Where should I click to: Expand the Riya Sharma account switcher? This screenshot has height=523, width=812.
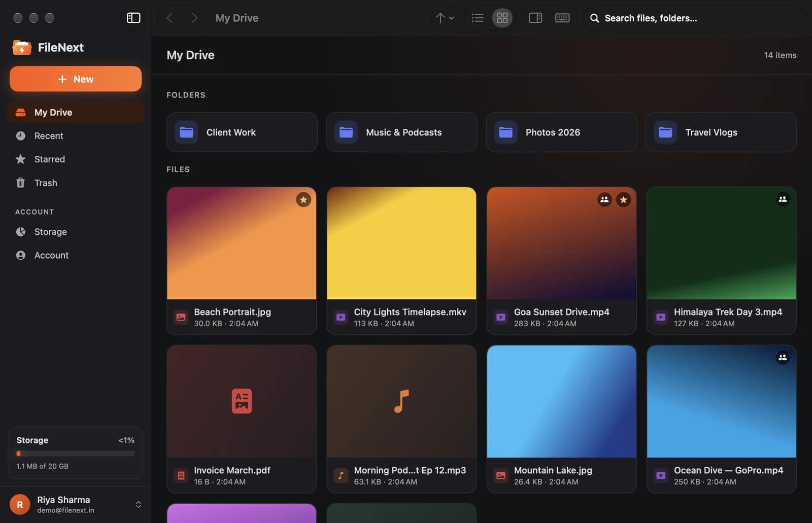138,504
